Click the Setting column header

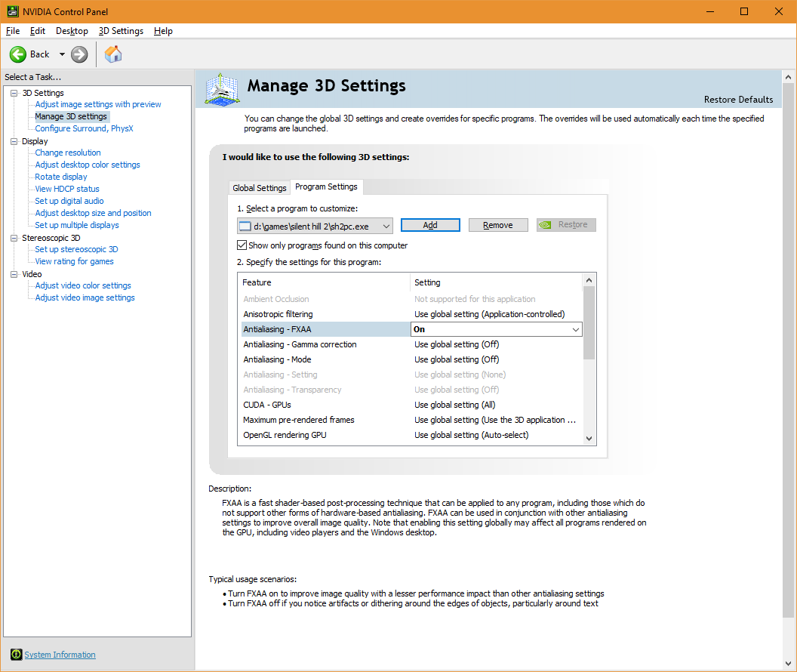pos(496,282)
